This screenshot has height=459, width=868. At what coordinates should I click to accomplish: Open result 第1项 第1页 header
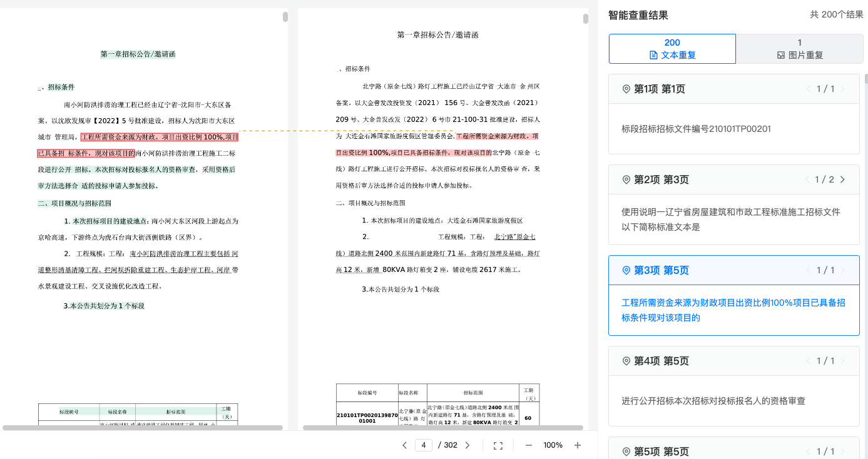[734, 89]
